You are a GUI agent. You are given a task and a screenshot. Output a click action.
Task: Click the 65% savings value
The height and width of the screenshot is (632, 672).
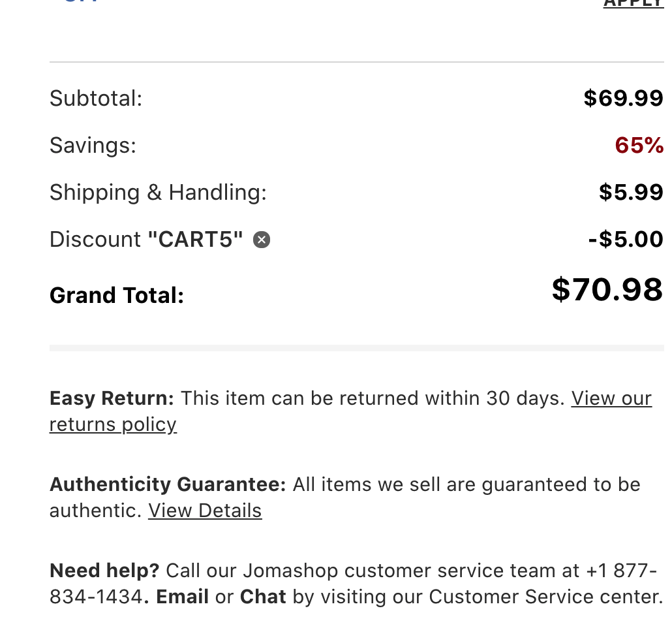coord(639,146)
